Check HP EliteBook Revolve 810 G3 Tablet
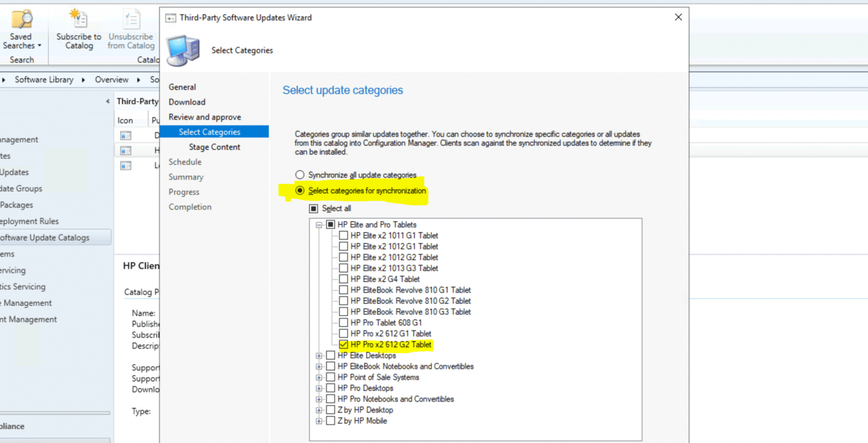This screenshot has width=868, height=443. click(343, 312)
